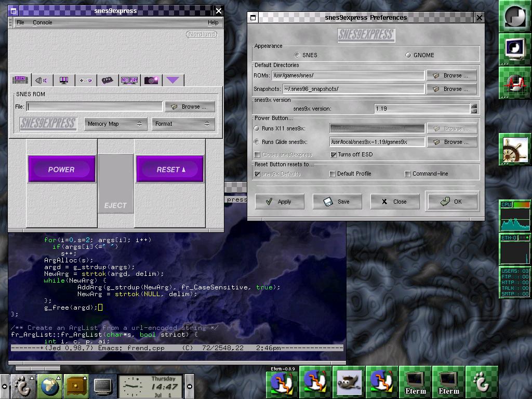Open the File menu in snes9express
The image size is (532, 399).
pos(20,22)
